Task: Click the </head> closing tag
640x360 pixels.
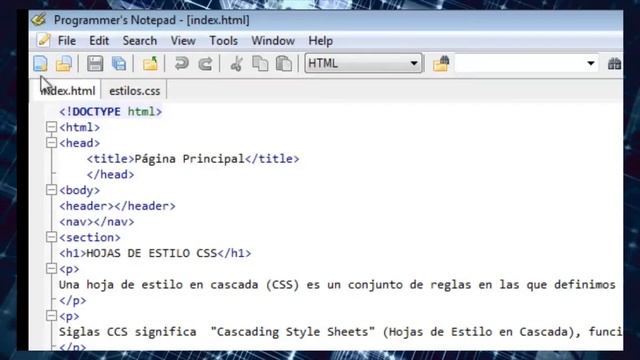Action: click(110, 175)
